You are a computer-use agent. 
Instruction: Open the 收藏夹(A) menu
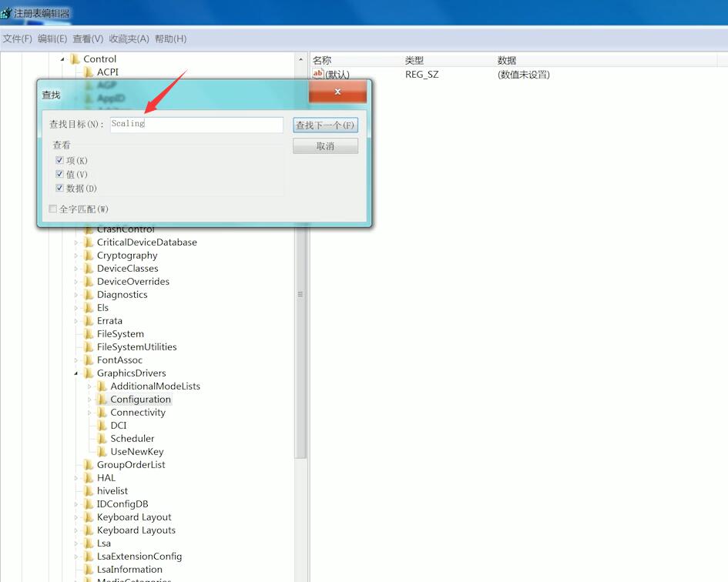(x=129, y=39)
